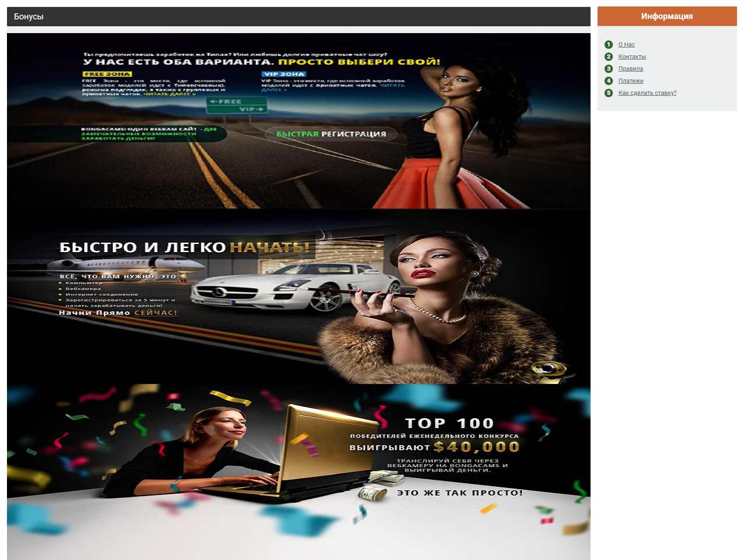Click the golden webcam icon in banner
This screenshot has width=744, height=560.
[x=550, y=371]
